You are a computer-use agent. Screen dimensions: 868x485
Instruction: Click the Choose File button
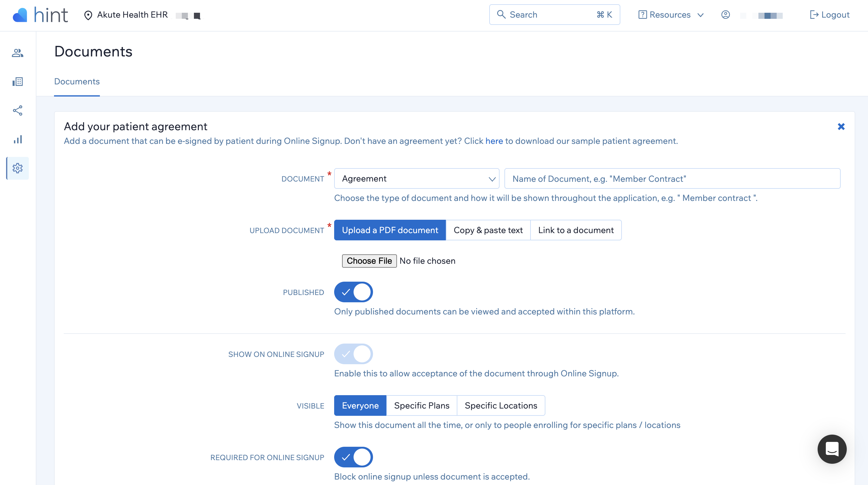coord(369,261)
